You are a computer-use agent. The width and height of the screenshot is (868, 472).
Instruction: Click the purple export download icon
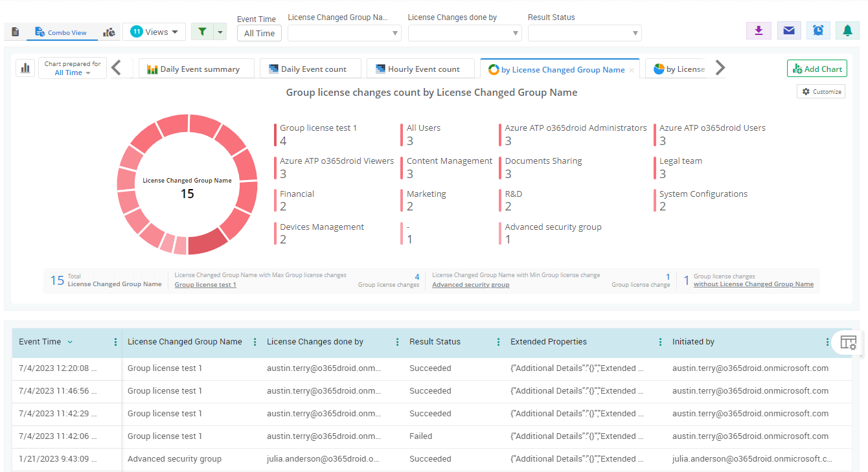[759, 30]
